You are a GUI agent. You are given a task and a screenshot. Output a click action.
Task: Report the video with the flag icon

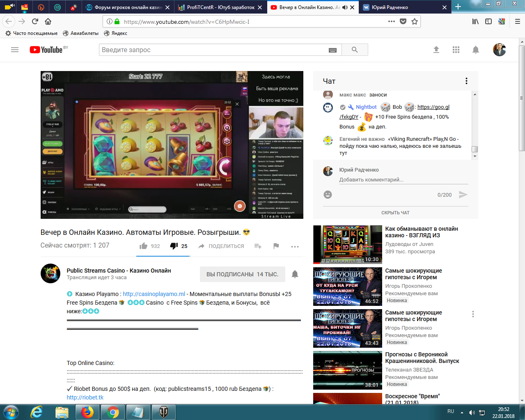(276, 246)
